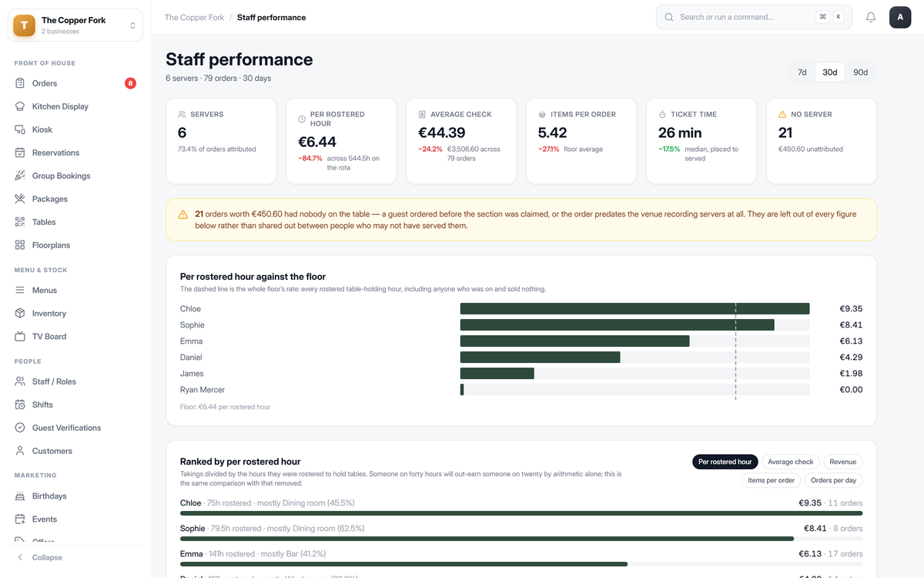
Task: Click Emma's 141h rostered ranked row
Action: [x=521, y=559]
